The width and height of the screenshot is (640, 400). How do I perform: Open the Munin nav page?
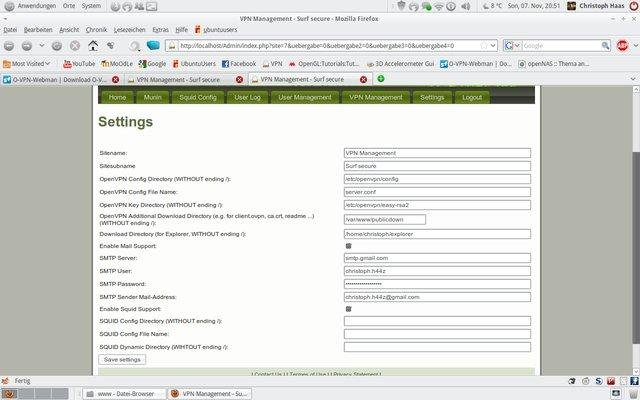152,98
